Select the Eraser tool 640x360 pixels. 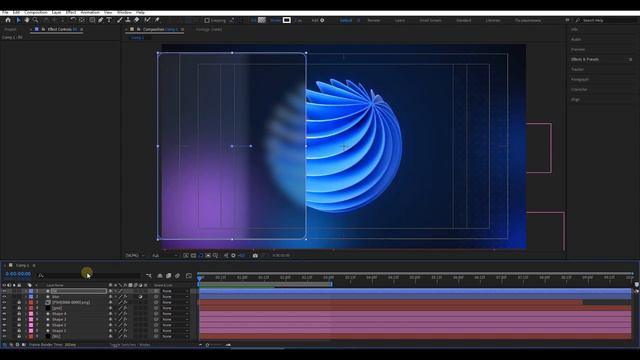137,20
